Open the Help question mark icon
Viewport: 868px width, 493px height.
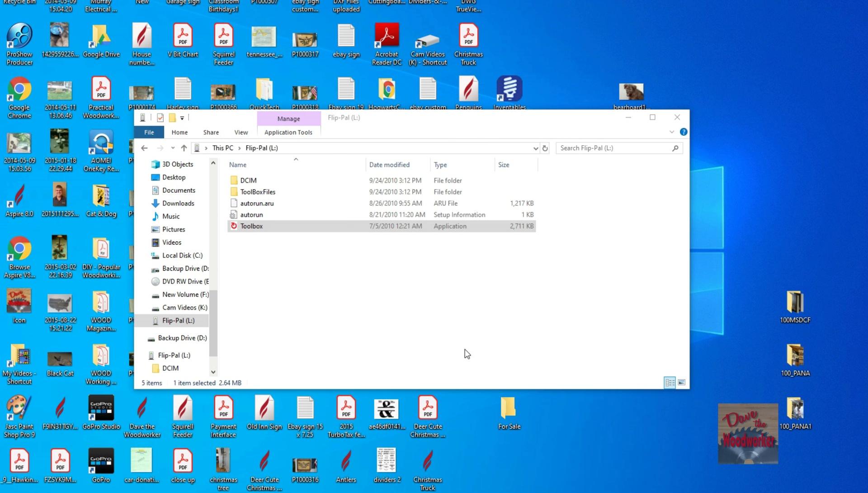click(684, 132)
